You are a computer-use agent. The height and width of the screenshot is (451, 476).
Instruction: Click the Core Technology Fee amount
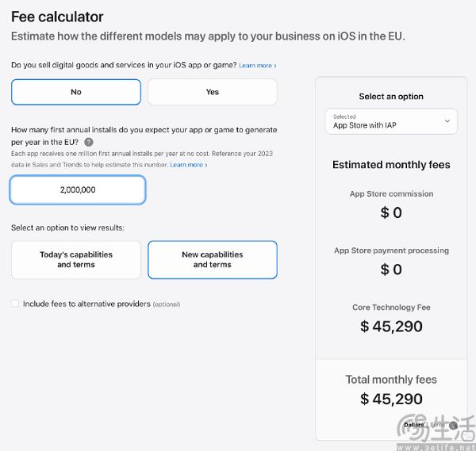(x=391, y=326)
